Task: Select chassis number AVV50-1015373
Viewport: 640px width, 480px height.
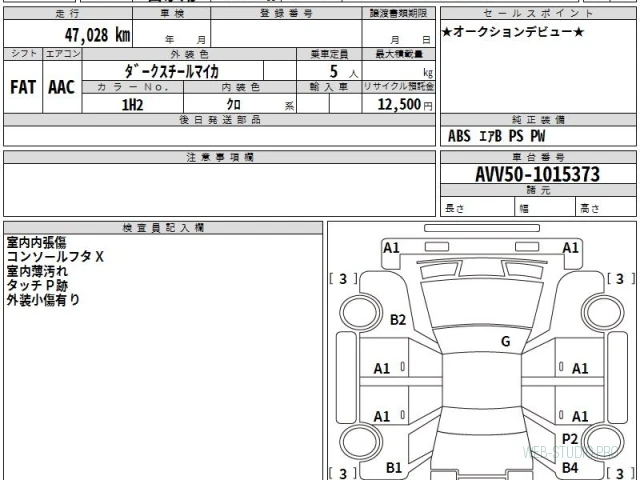Action: point(538,175)
